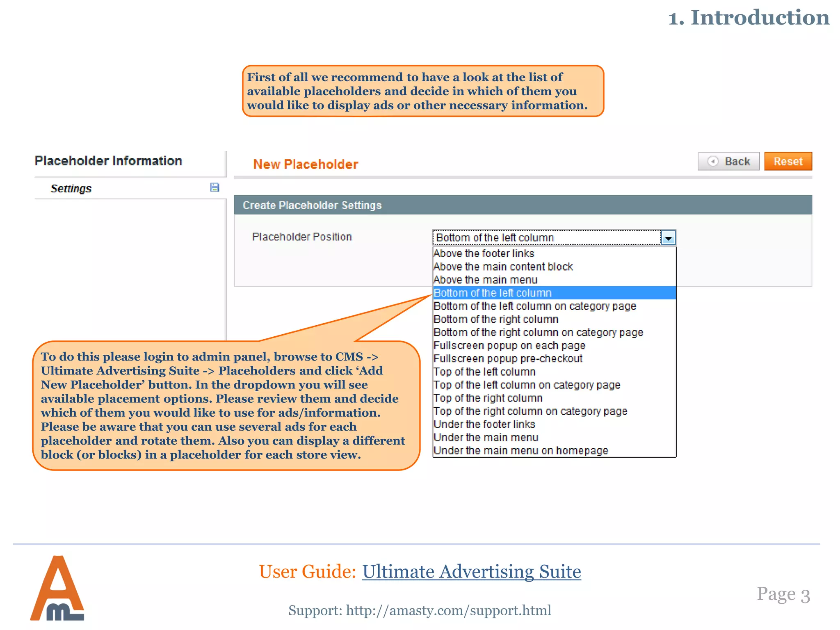
Task: Click the Amasty logo in footer
Action: tap(57, 588)
